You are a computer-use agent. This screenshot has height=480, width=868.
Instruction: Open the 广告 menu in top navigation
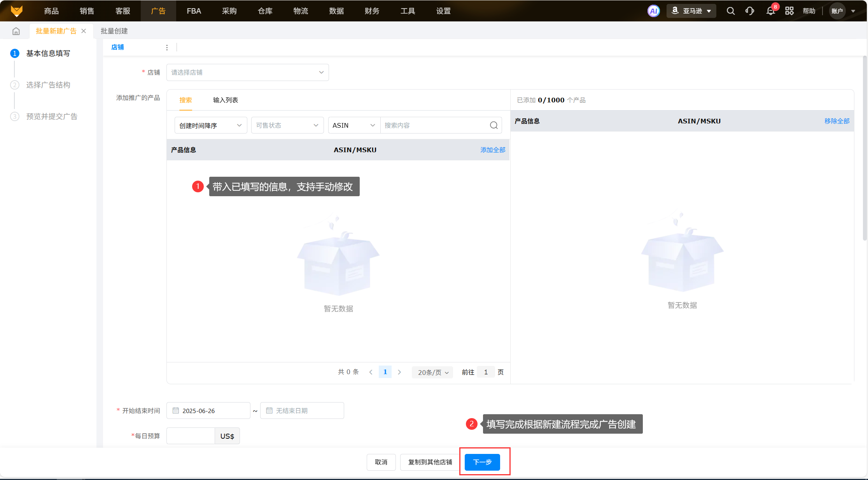(158, 11)
